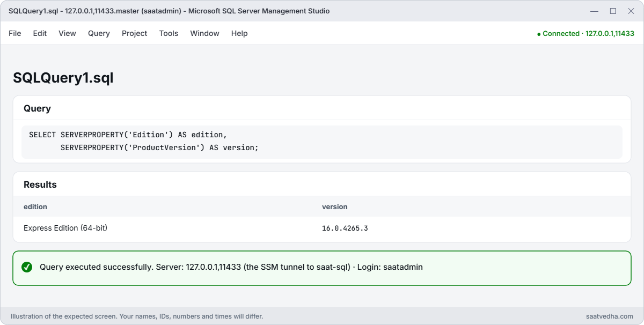Click the illustration note in the footer
The width and height of the screenshot is (644, 325).
(137, 316)
